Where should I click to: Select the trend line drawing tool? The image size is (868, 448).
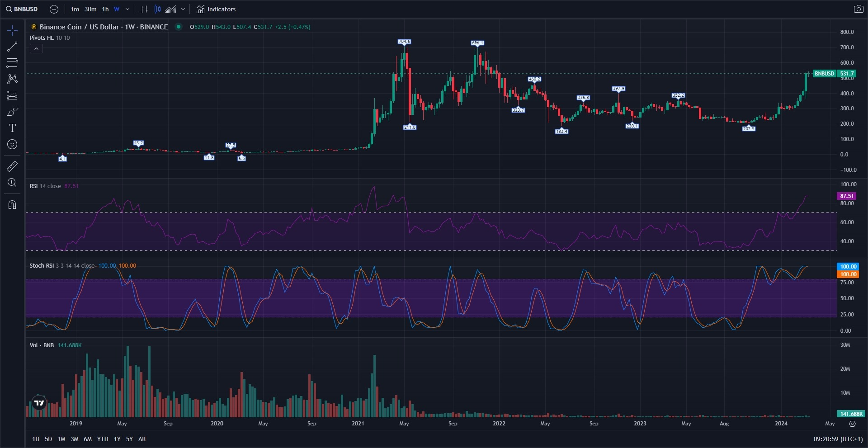pyautogui.click(x=12, y=47)
